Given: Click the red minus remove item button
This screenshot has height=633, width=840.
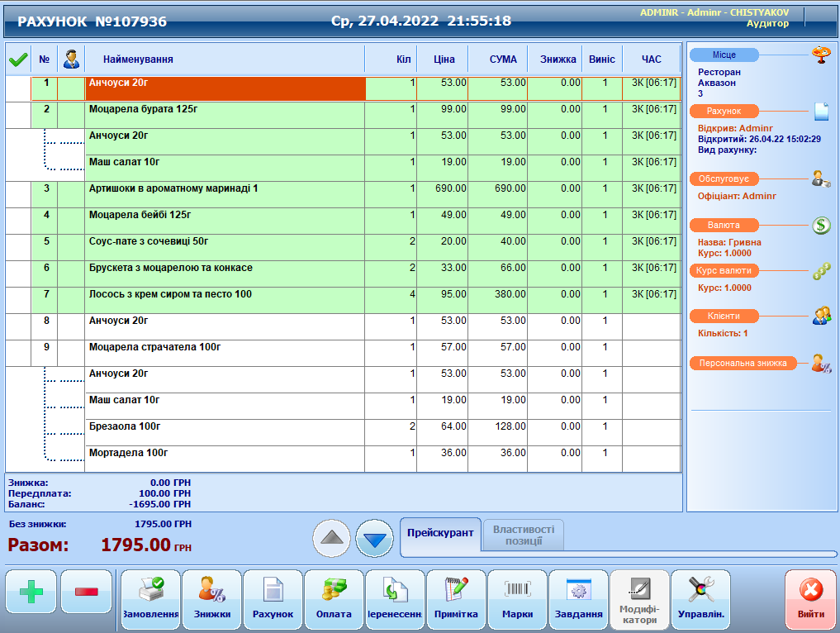Looking at the screenshot, I should point(87,592).
